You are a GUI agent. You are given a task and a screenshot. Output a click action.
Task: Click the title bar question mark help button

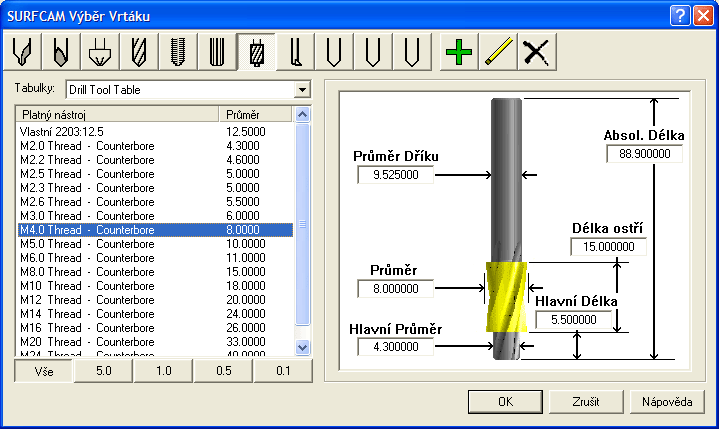point(680,16)
